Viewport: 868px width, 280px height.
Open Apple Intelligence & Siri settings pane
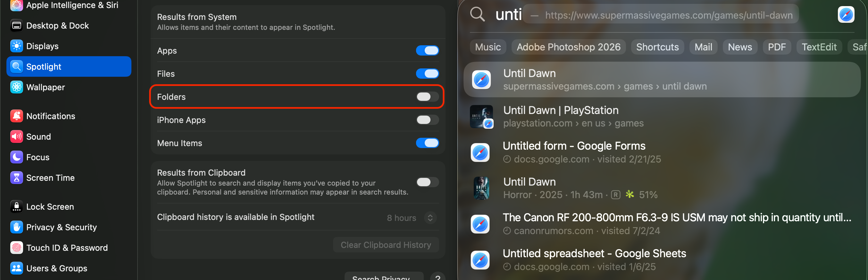click(69, 6)
